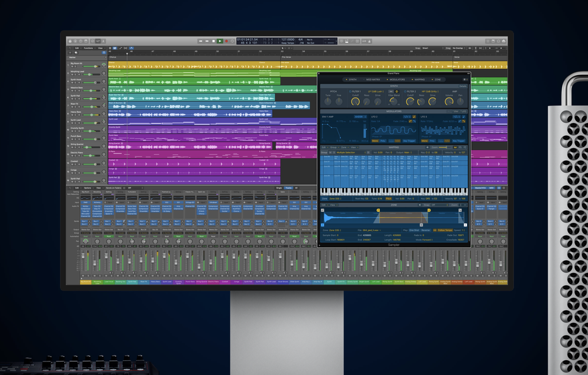Open the Filter 1 type dropdown
This screenshot has height=375, width=588.
tap(376, 92)
